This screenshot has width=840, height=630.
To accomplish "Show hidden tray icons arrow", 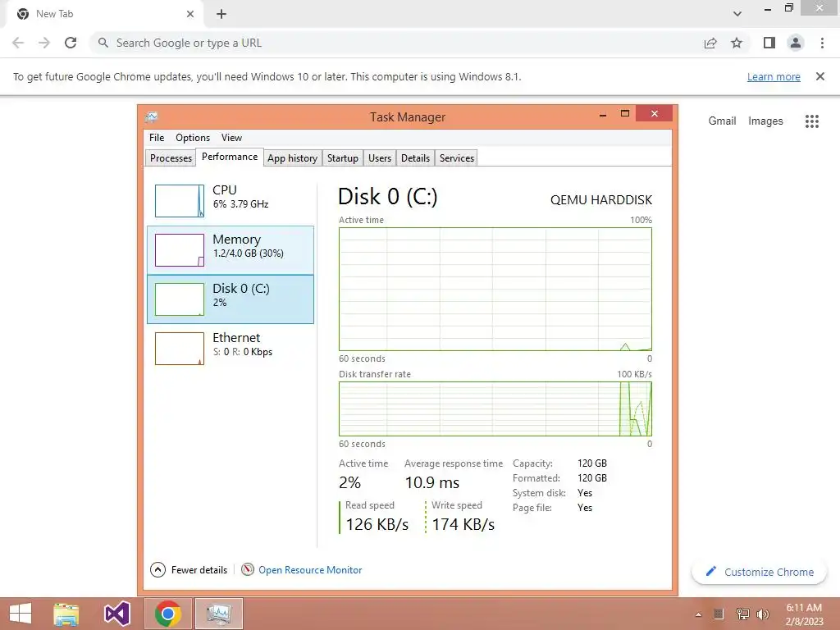I will (x=698, y=614).
